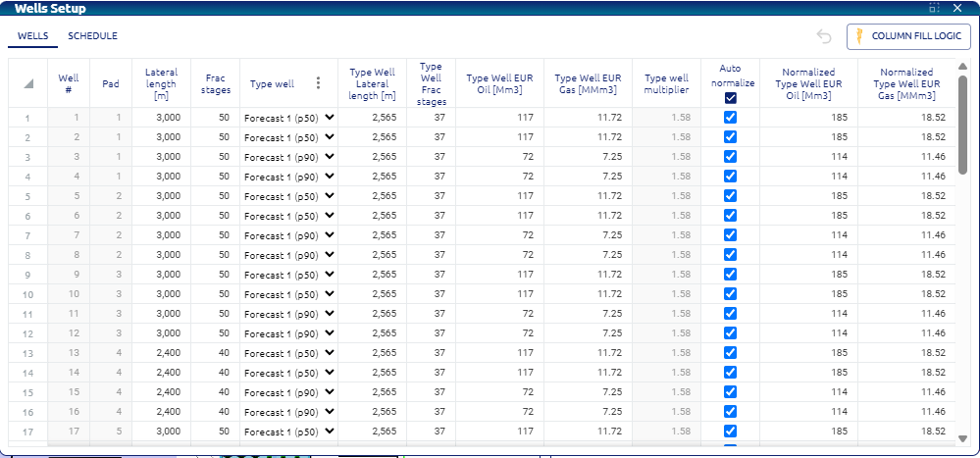The width and height of the screenshot is (980, 458).
Task: Switch to the SCHEDULE tab
Action: pyautogui.click(x=92, y=36)
